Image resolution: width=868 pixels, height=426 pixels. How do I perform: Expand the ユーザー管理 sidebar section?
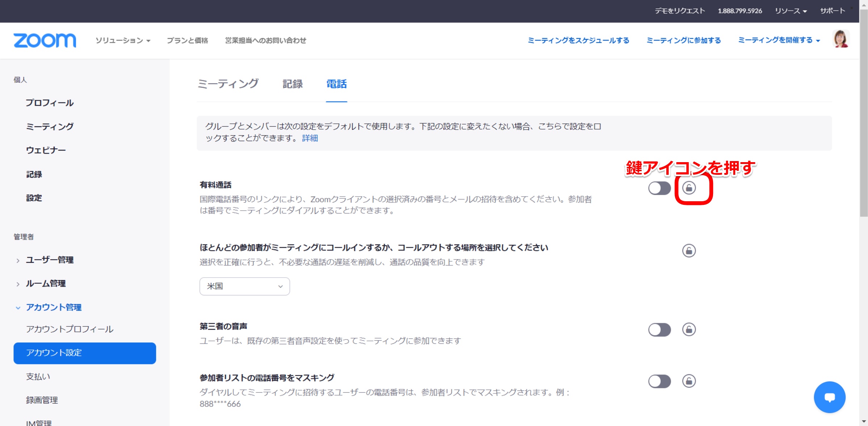tap(50, 260)
